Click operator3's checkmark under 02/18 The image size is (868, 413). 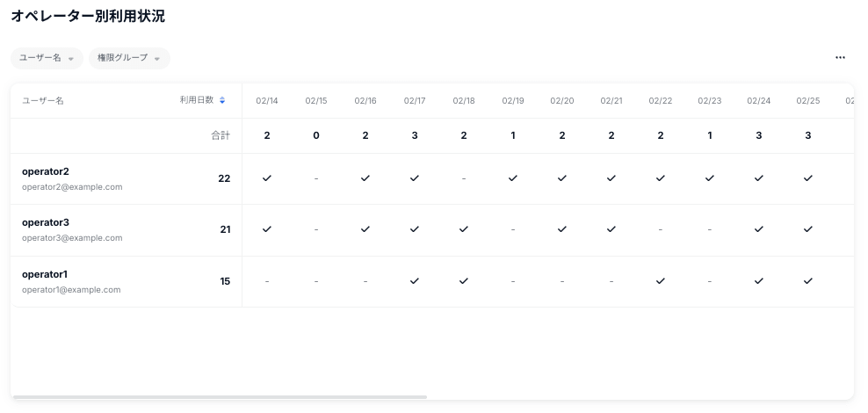click(464, 229)
